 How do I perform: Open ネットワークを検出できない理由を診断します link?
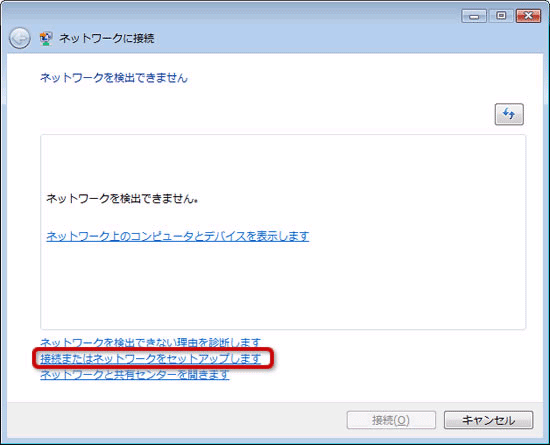coord(150,342)
